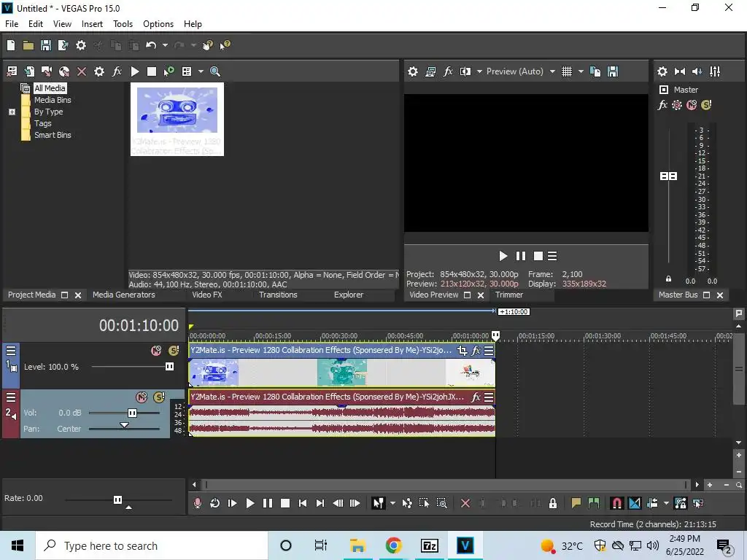Open Normal Edit Tool dropdown arrow
Screen dimensions: 747x560
point(392,503)
